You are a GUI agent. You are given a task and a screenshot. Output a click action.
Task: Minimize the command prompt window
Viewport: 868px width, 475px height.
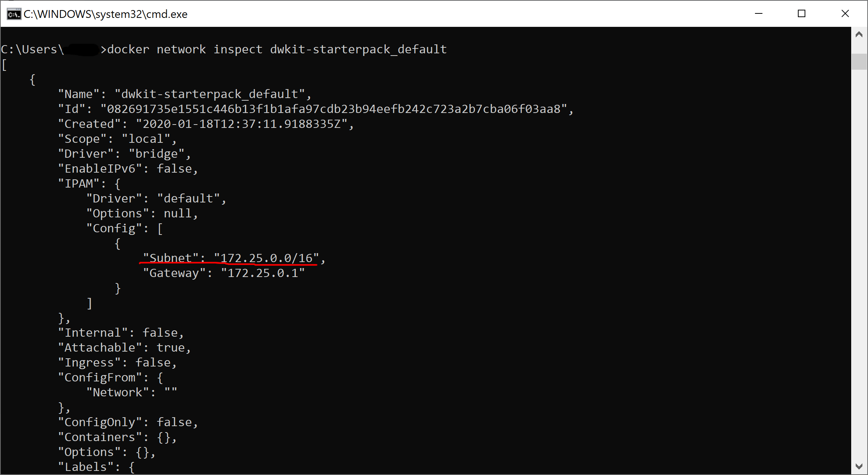click(759, 14)
